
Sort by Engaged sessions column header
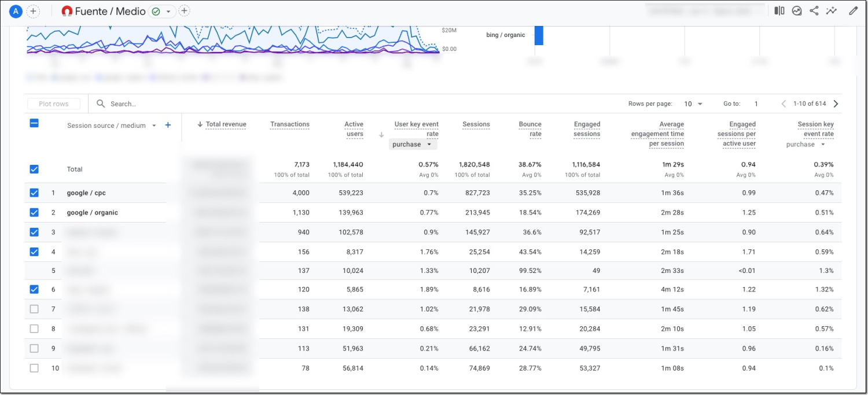[587, 129]
